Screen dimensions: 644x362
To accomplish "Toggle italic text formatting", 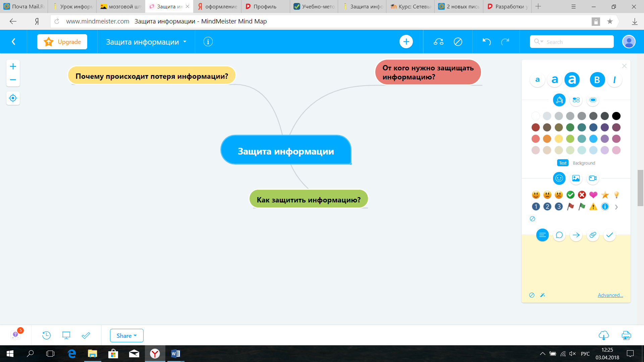I will click(614, 80).
